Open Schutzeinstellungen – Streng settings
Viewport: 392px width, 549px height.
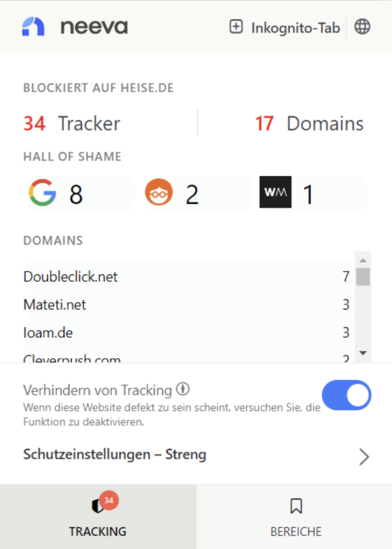[115, 455]
